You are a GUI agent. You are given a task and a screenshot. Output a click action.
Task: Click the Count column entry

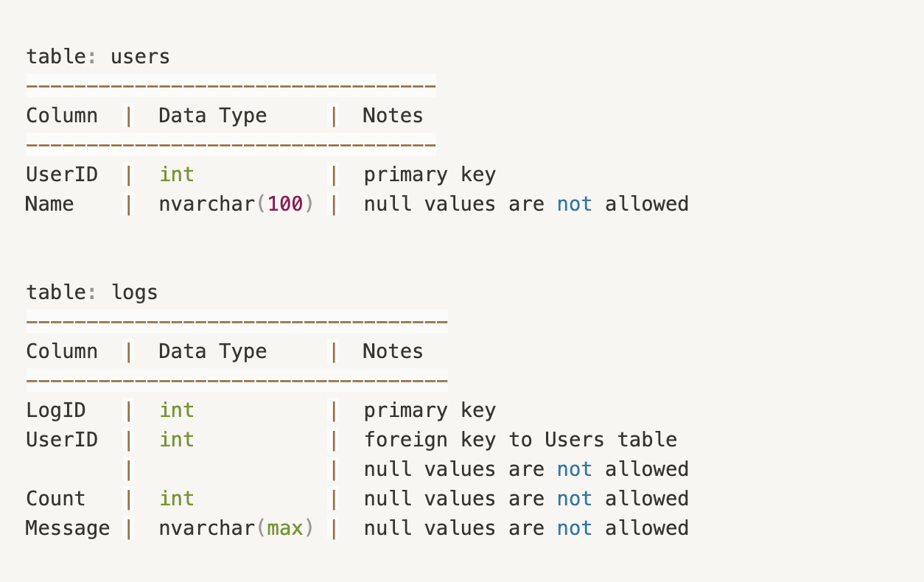[56, 499]
